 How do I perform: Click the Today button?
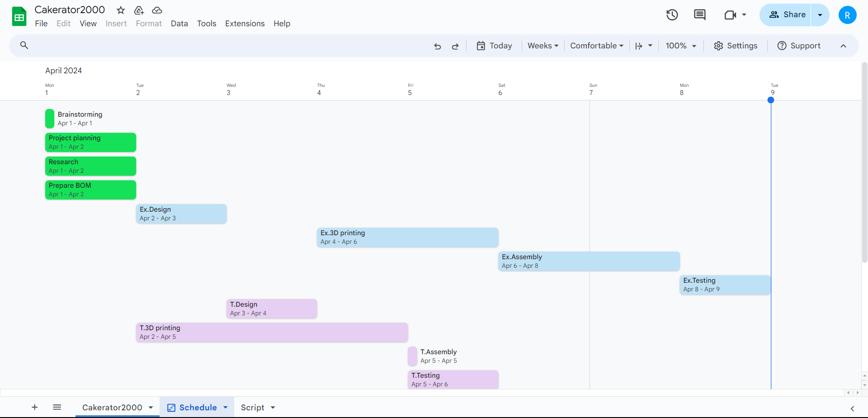click(x=494, y=46)
